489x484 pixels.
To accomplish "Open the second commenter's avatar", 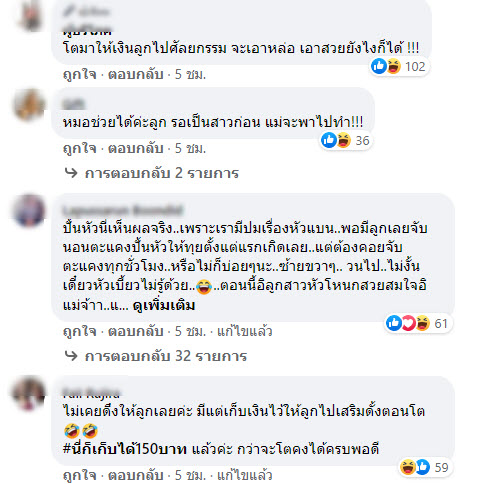I will point(29,105).
